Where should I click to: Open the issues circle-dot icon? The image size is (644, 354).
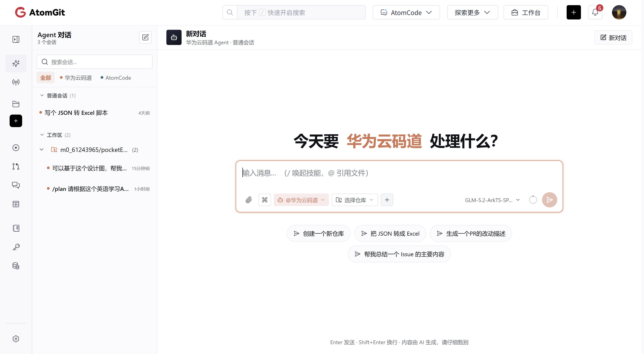pyautogui.click(x=16, y=148)
